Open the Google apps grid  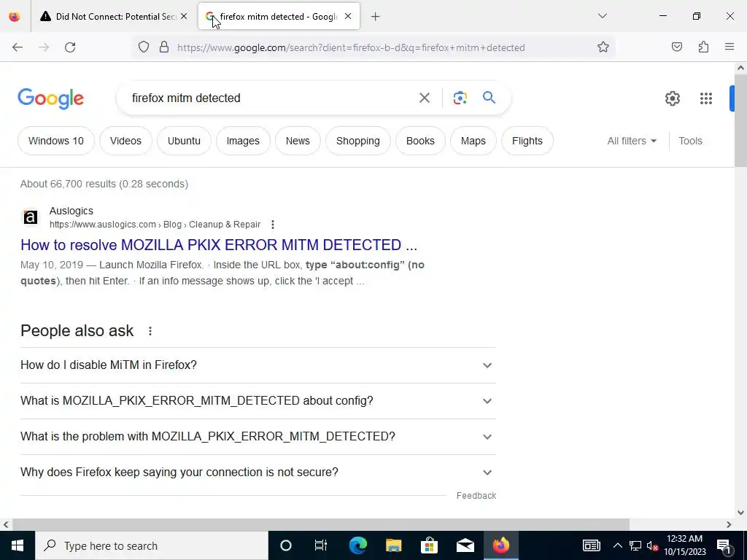point(706,98)
